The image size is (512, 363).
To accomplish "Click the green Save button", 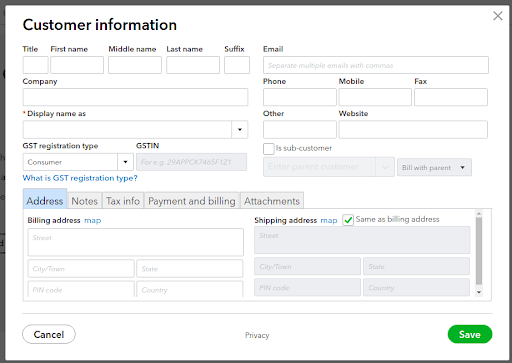I will (x=470, y=334).
